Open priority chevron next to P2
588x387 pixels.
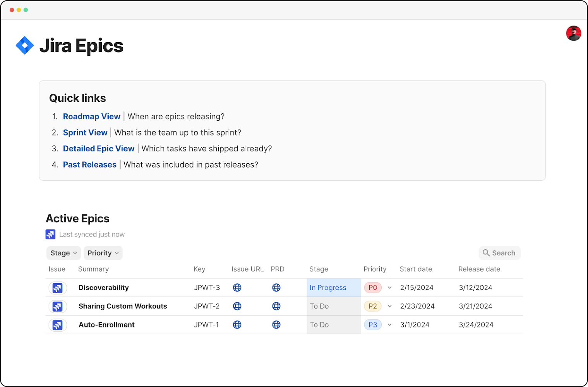[x=389, y=306]
